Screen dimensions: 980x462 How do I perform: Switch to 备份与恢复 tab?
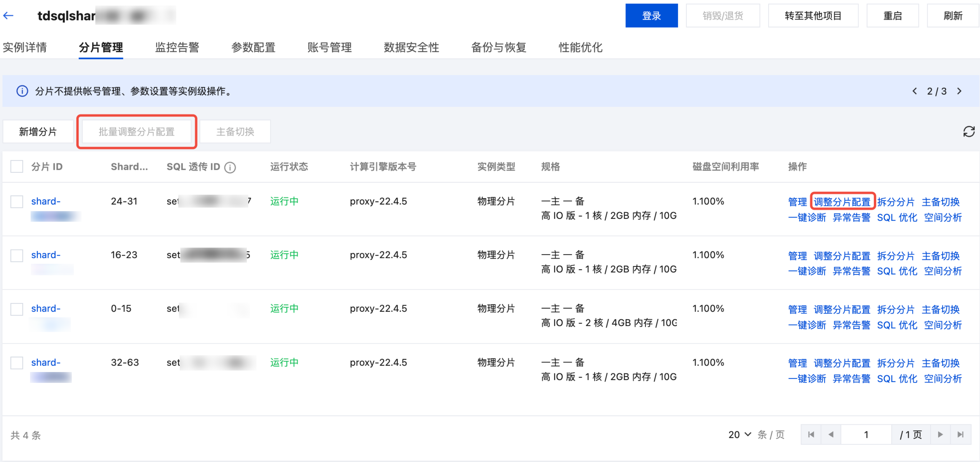click(498, 48)
